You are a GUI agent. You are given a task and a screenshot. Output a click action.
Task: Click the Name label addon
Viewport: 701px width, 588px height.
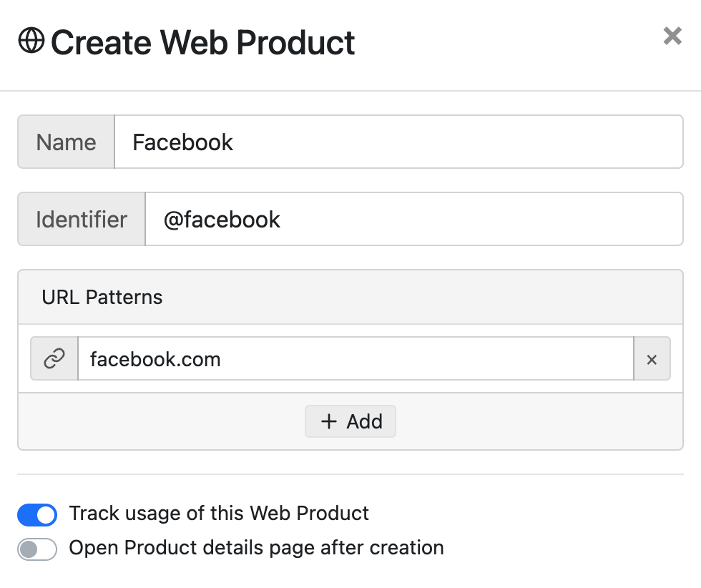(66, 142)
